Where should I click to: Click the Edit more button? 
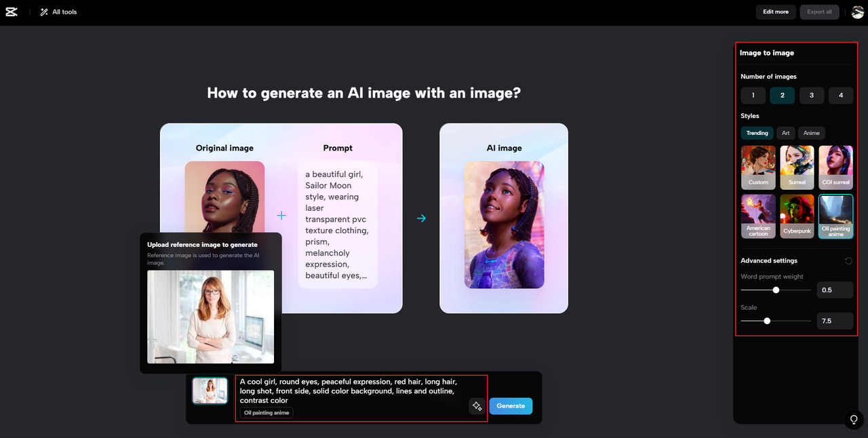coord(776,12)
